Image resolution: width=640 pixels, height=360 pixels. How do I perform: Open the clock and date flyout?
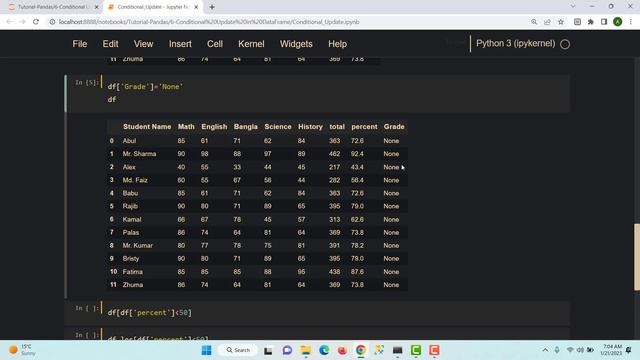click(x=611, y=350)
